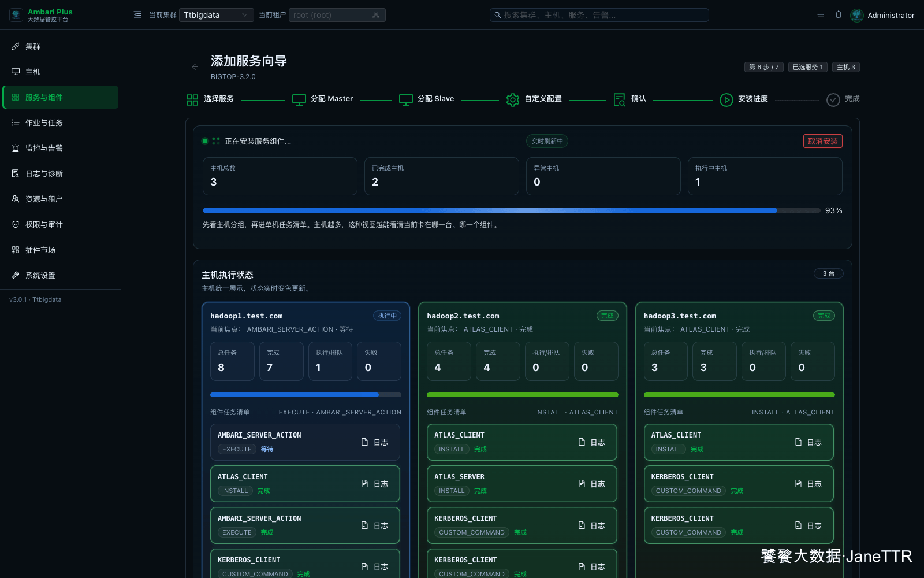Click 完成 status badge on hadoop3 card
The width and height of the screenshot is (924, 578).
(x=824, y=316)
